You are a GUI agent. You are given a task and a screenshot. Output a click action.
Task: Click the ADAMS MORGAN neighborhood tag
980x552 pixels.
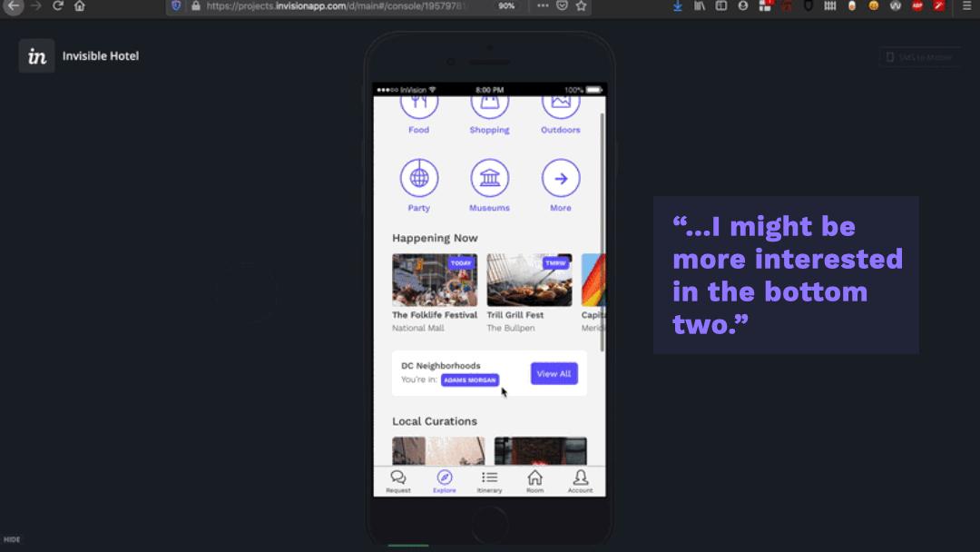click(x=470, y=380)
